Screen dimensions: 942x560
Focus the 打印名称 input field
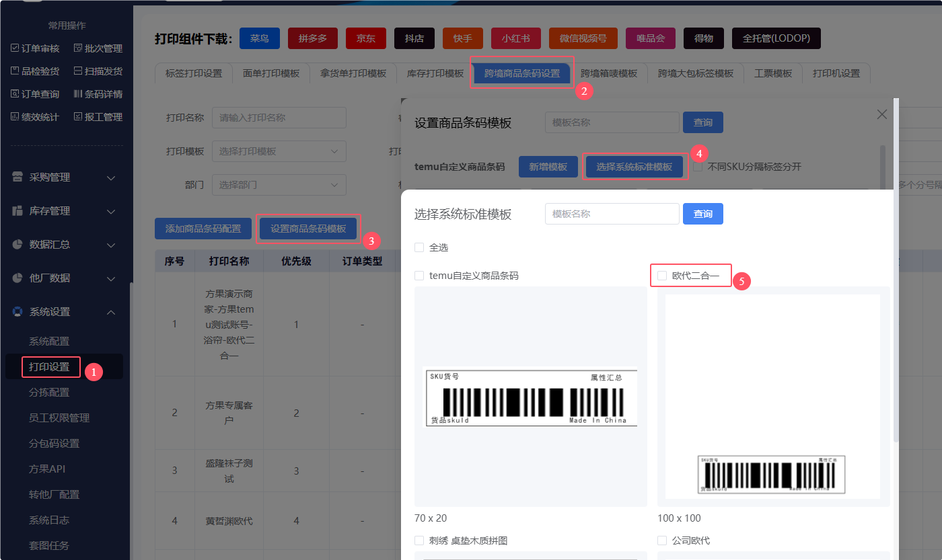(x=279, y=118)
